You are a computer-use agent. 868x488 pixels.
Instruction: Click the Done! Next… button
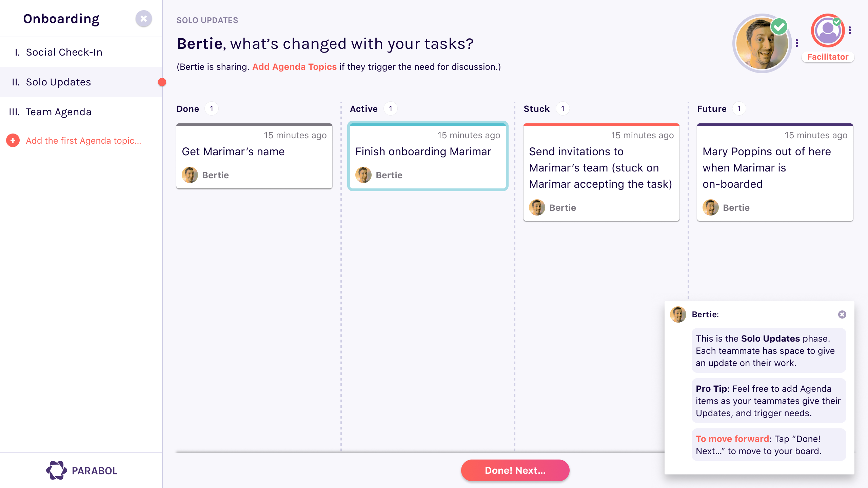515,470
